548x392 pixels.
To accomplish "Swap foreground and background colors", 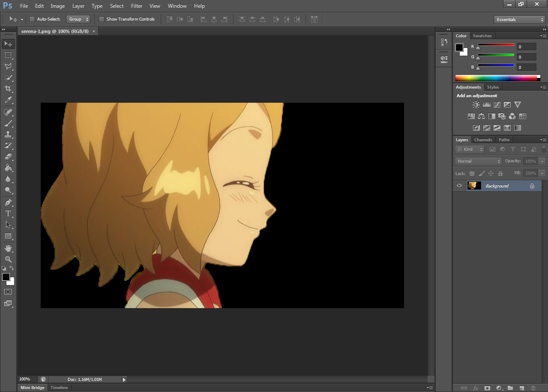I will (x=12, y=268).
